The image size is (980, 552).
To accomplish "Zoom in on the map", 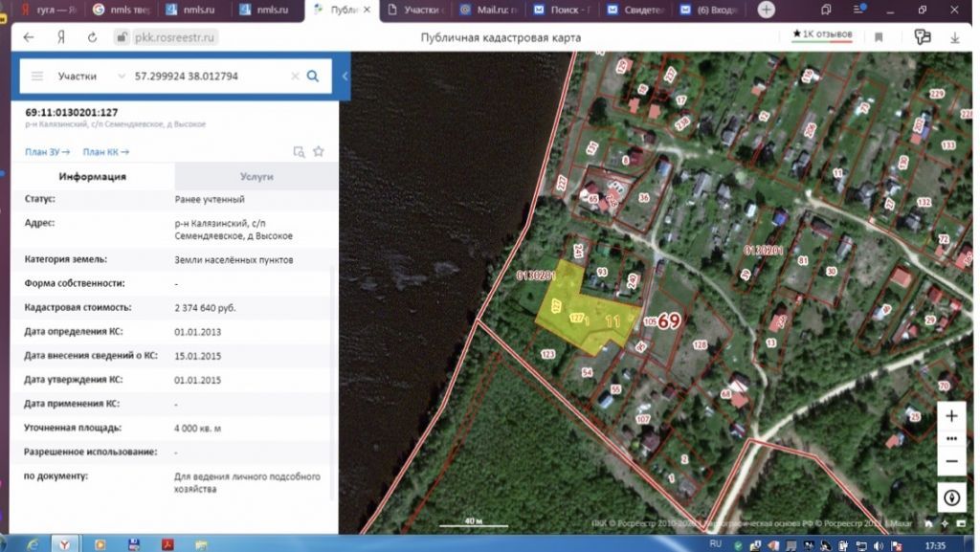I will click(x=951, y=416).
